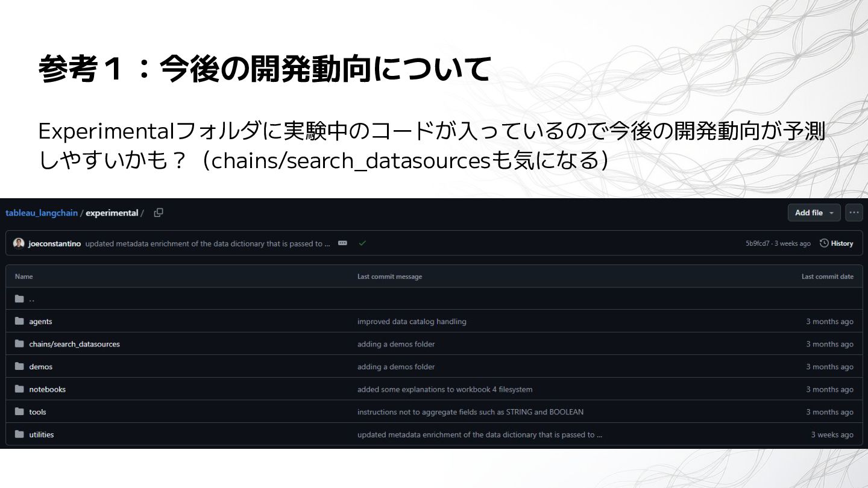868x488 pixels.
Task: Open the agents folder
Action: (40, 322)
